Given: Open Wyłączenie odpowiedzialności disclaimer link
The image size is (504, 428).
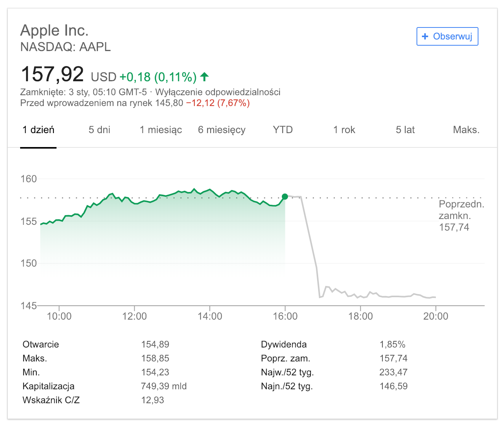Looking at the screenshot, I should coord(218,92).
